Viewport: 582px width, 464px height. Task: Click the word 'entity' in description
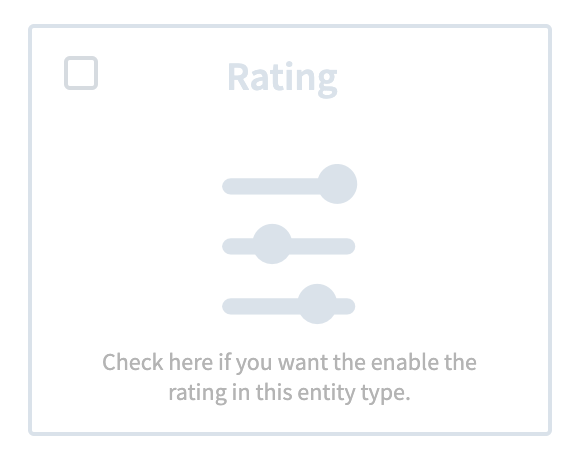(x=326, y=393)
